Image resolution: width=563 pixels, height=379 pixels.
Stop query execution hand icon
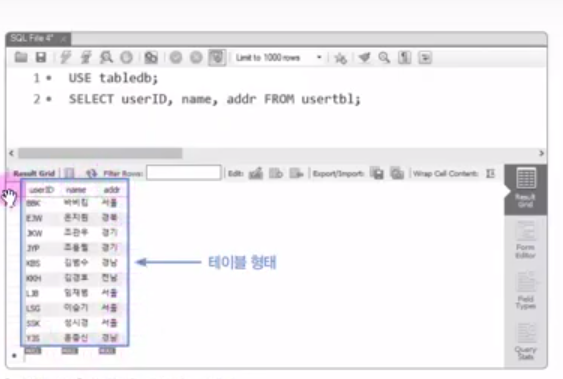[126, 57]
